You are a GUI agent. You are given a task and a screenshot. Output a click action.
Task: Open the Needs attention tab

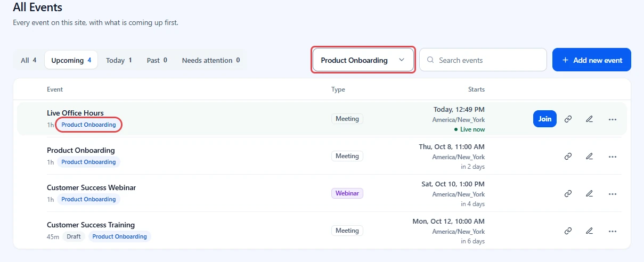click(x=211, y=60)
